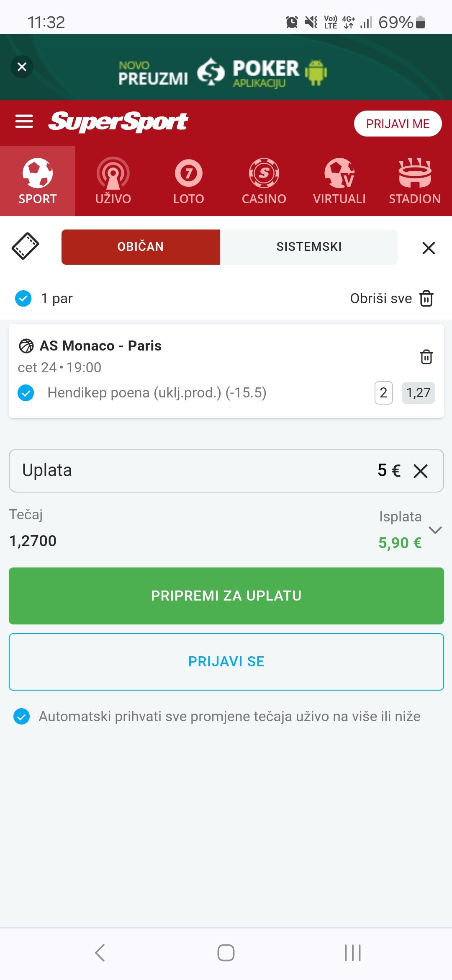Toggle automatic odds change acceptance

pos(22,717)
